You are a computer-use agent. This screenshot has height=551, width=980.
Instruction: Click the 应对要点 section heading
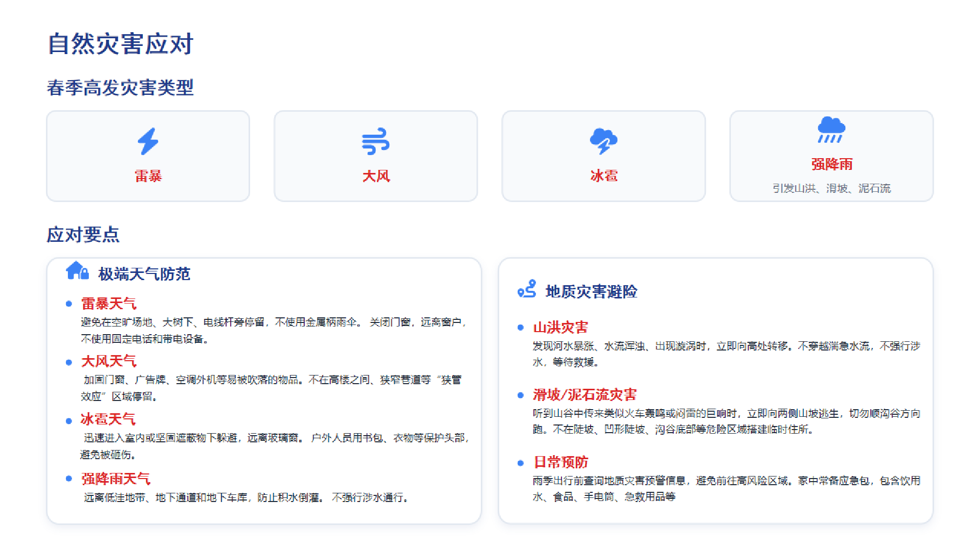(83, 235)
